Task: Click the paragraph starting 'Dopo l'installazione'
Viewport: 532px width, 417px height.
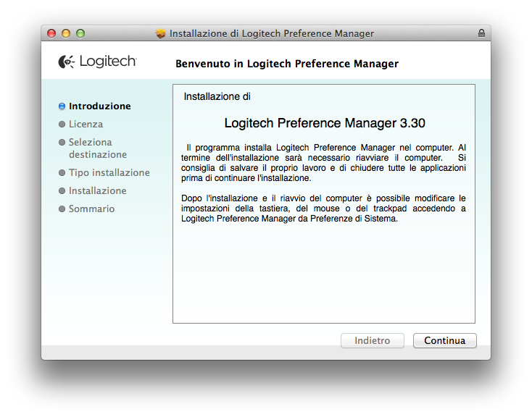Action: tap(323, 208)
